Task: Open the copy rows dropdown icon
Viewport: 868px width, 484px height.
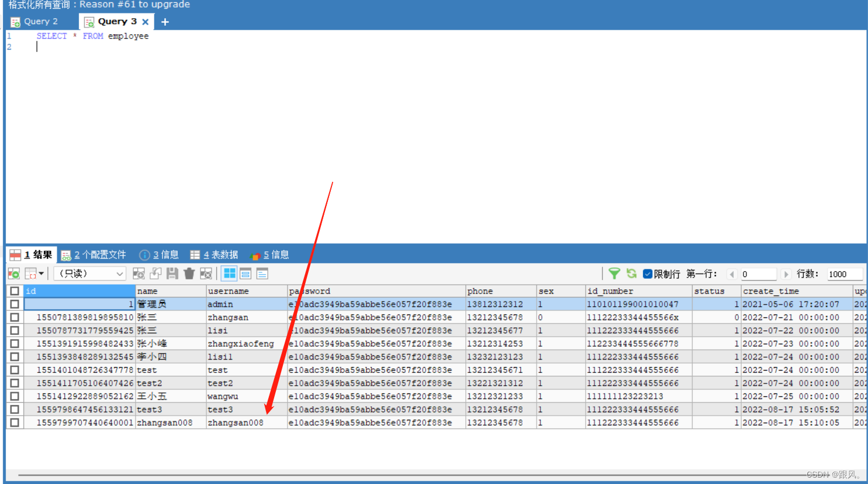Action: point(34,273)
